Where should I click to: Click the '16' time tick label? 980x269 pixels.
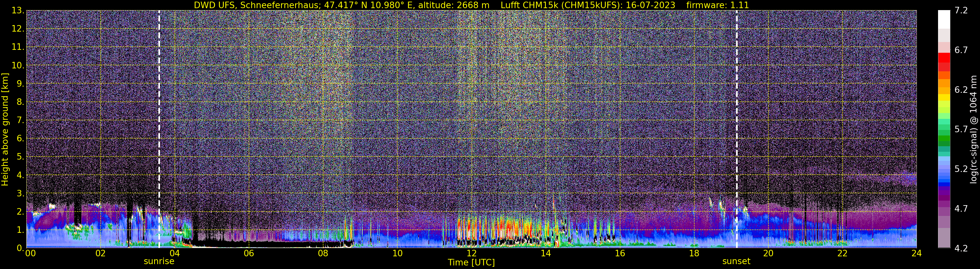(x=620, y=253)
